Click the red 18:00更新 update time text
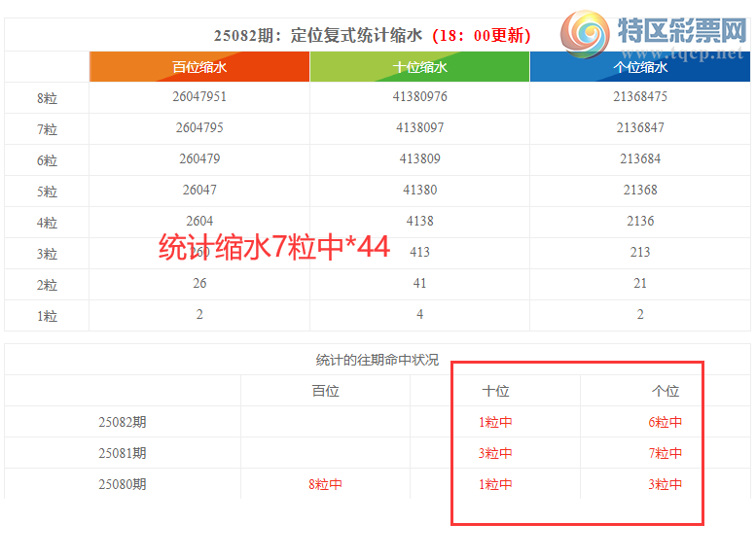 (x=481, y=35)
